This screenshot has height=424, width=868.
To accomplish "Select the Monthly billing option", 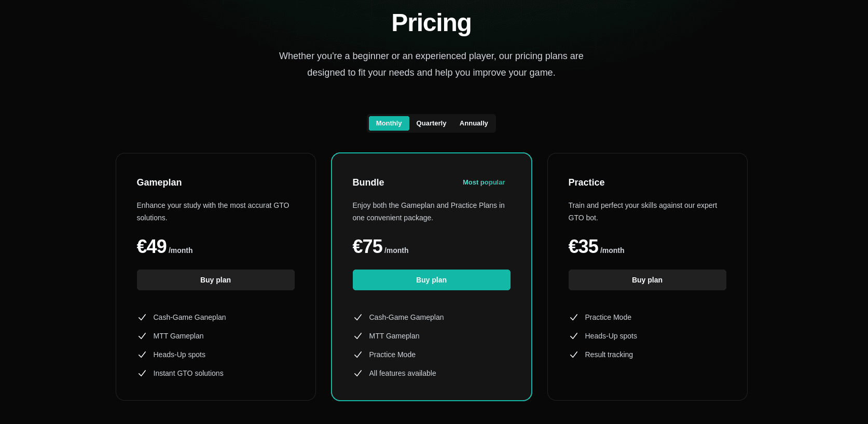I will (x=389, y=123).
